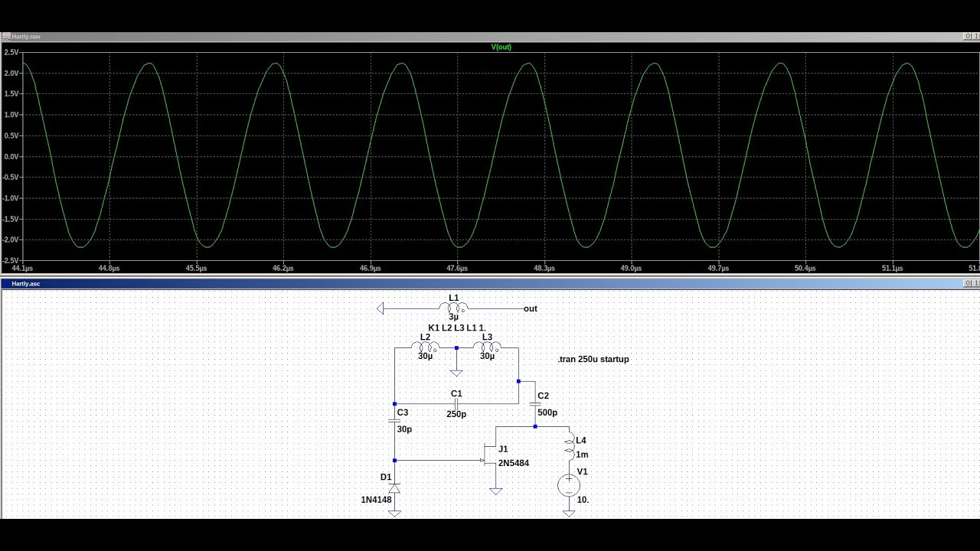Image resolution: width=980 pixels, height=551 pixels.
Task: Click the '51.1µs' time axis label
Action: 892,269
